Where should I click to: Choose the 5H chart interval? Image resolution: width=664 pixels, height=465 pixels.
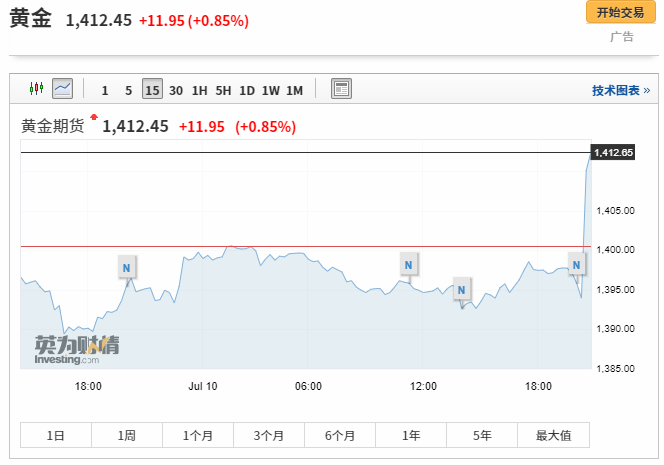pyautogui.click(x=223, y=90)
